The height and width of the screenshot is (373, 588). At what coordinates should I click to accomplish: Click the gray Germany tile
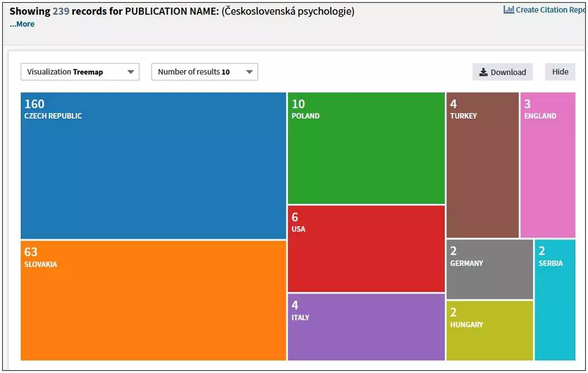(489, 270)
